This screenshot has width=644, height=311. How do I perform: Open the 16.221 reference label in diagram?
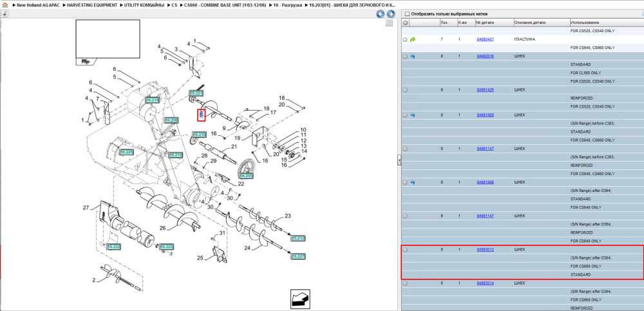(196, 93)
